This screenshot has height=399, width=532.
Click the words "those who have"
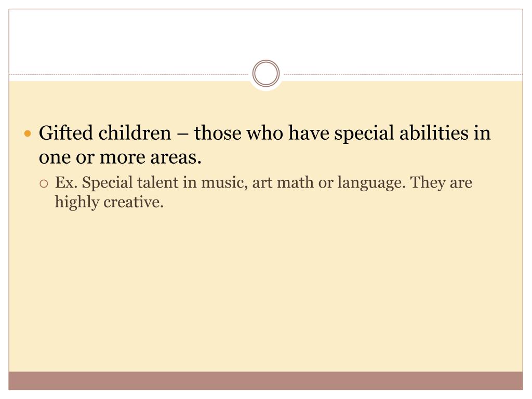tap(262, 132)
